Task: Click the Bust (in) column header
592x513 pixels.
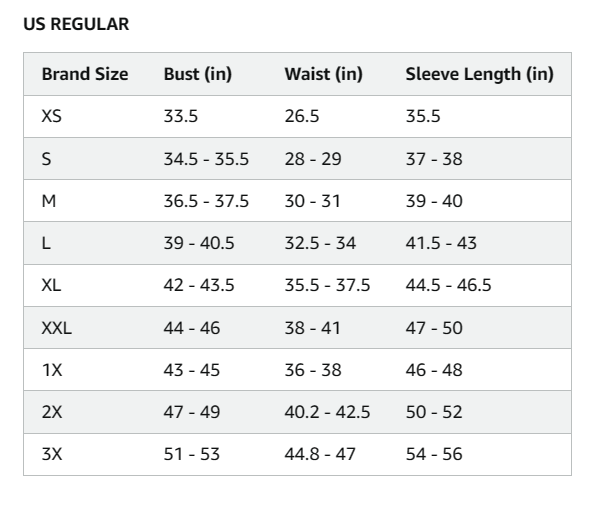Action: (197, 74)
